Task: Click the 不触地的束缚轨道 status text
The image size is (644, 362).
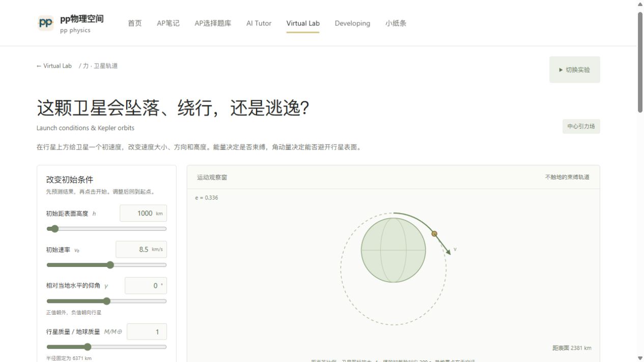Action: (567, 177)
